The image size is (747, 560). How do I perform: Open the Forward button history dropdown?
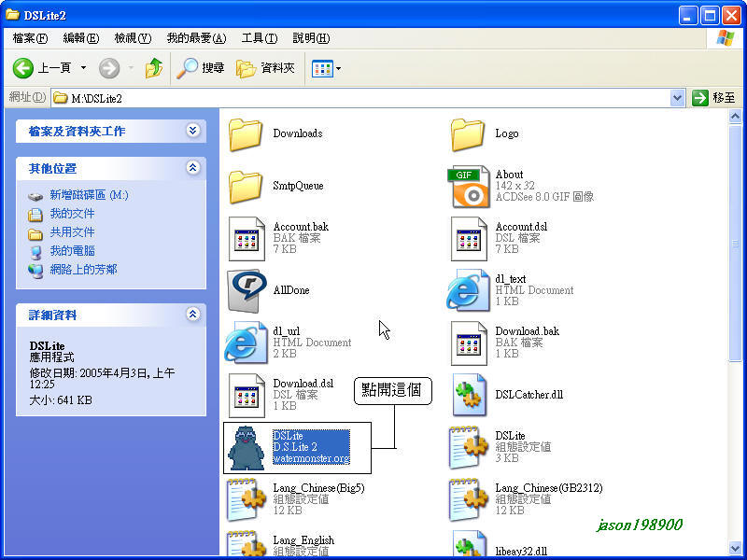(x=131, y=68)
